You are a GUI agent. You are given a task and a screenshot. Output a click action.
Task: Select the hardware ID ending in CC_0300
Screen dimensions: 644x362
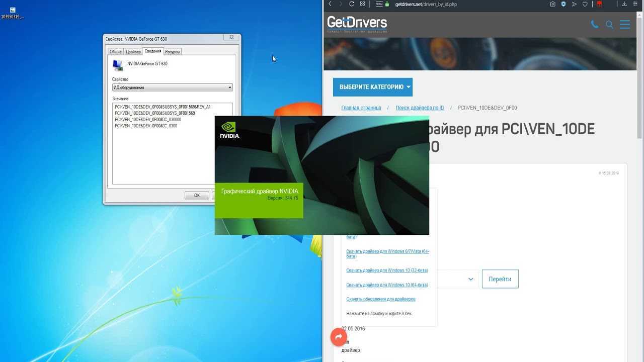pos(146,126)
